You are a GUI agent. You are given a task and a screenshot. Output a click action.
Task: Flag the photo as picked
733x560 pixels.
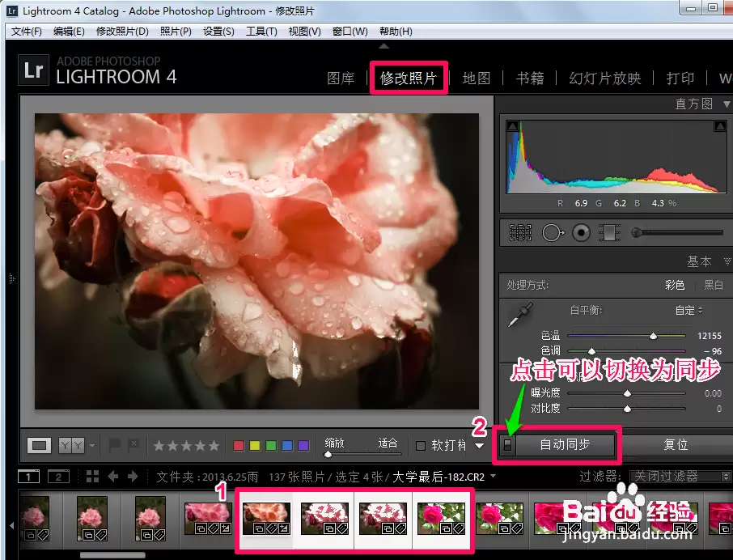[113, 444]
